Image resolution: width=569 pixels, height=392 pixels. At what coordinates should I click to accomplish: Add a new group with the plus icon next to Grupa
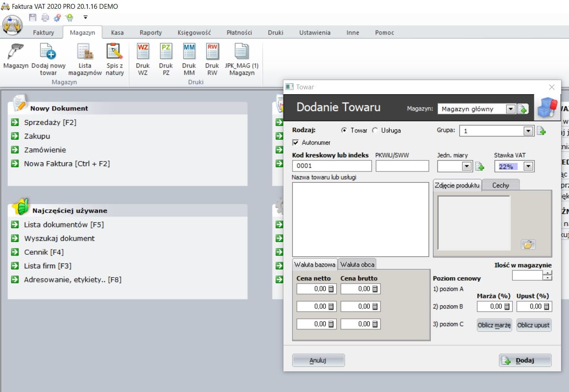[x=541, y=131]
